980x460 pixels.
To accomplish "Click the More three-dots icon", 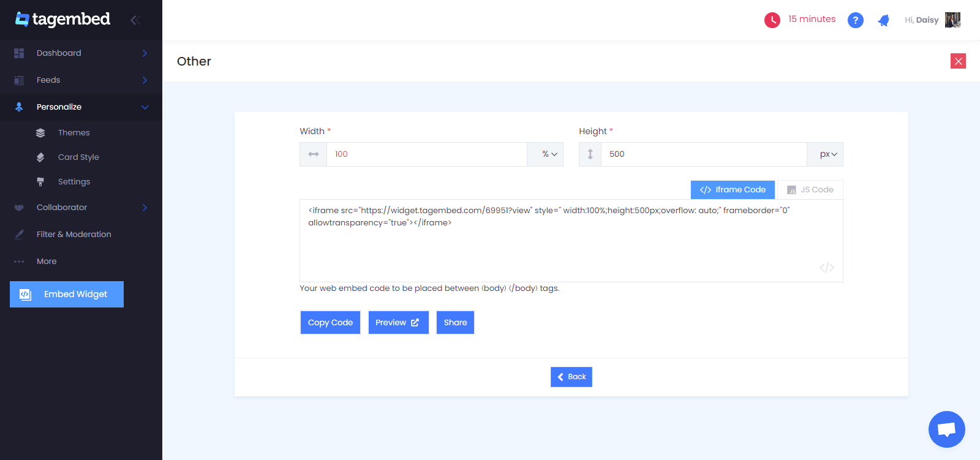I will click(19, 262).
